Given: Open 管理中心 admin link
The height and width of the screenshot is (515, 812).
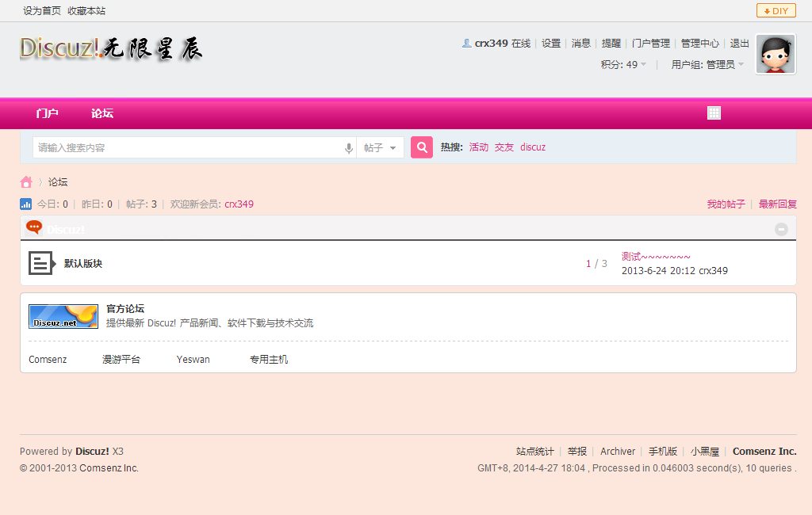Looking at the screenshot, I should [700, 44].
